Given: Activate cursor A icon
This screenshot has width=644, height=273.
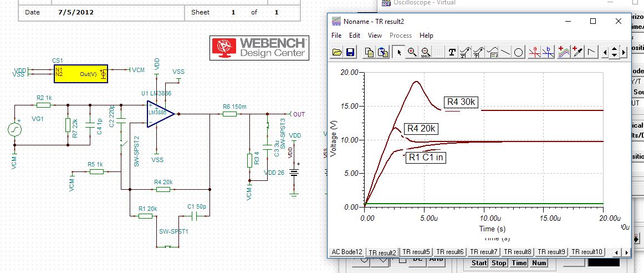Looking at the screenshot, I should pyautogui.click(x=534, y=52).
